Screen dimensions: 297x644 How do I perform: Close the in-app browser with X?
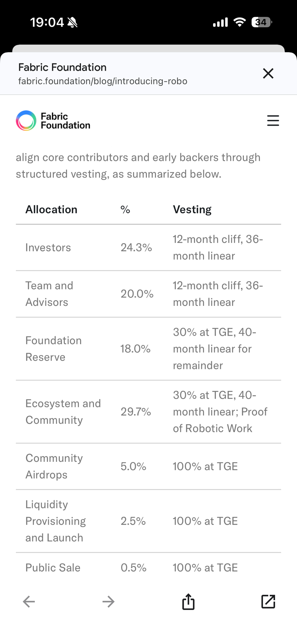[x=268, y=74]
